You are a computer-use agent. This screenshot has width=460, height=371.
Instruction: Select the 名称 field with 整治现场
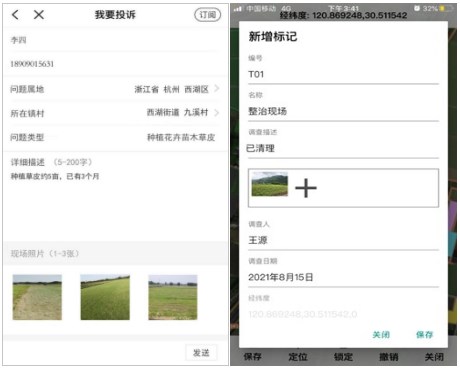pos(343,111)
